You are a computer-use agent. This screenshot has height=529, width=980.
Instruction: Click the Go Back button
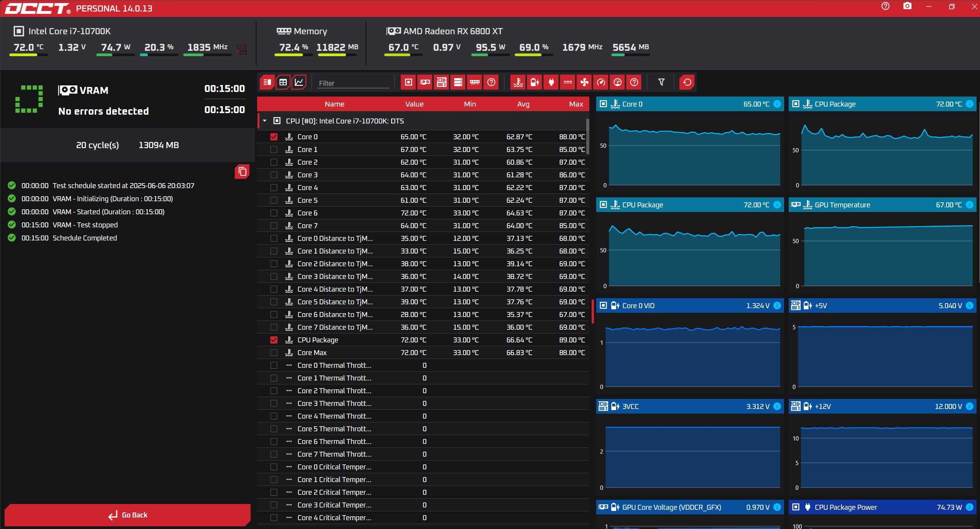coord(127,515)
